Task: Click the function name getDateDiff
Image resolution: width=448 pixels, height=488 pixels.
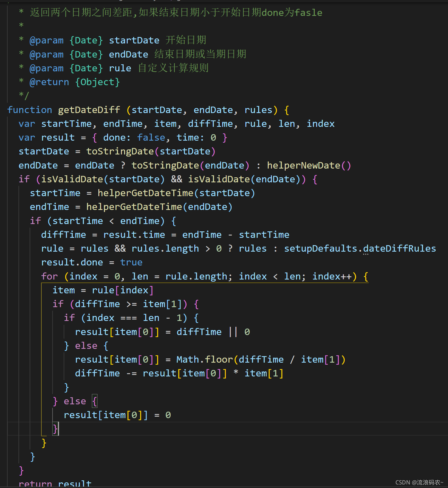Action: pyautogui.click(x=89, y=110)
